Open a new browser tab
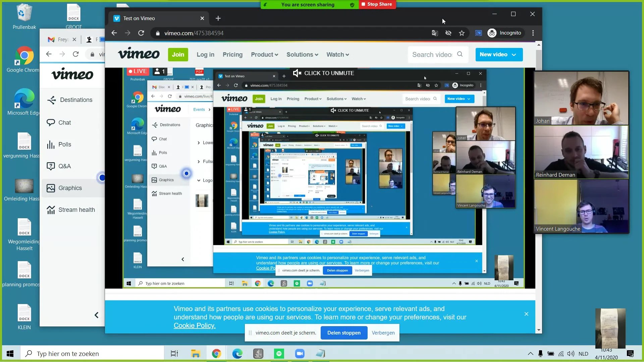This screenshot has height=362, width=644. pos(218,18)
